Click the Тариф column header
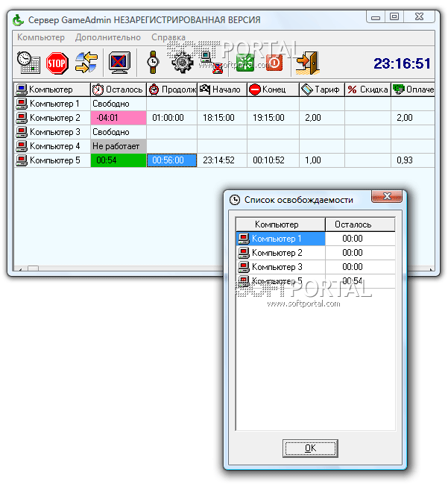The image size is (448, 484). [x=322, y=89]
